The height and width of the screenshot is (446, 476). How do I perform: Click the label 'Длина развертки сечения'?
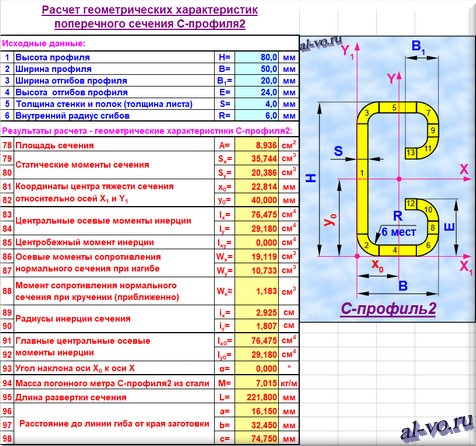[71, 397]
